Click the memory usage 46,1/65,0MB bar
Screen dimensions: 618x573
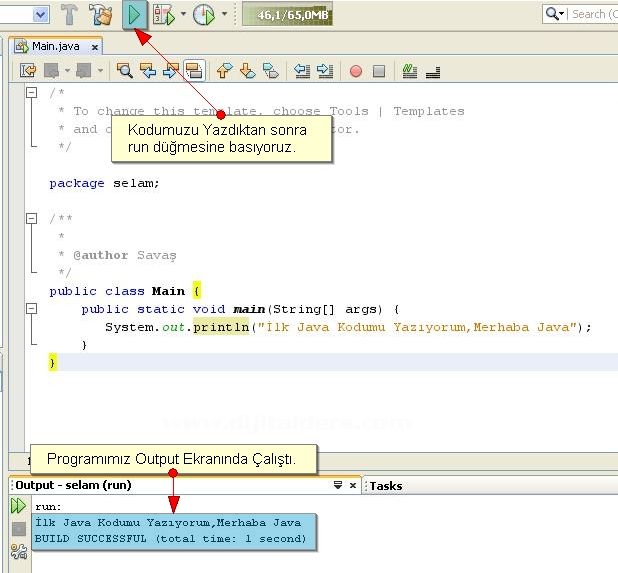point(287,14)
